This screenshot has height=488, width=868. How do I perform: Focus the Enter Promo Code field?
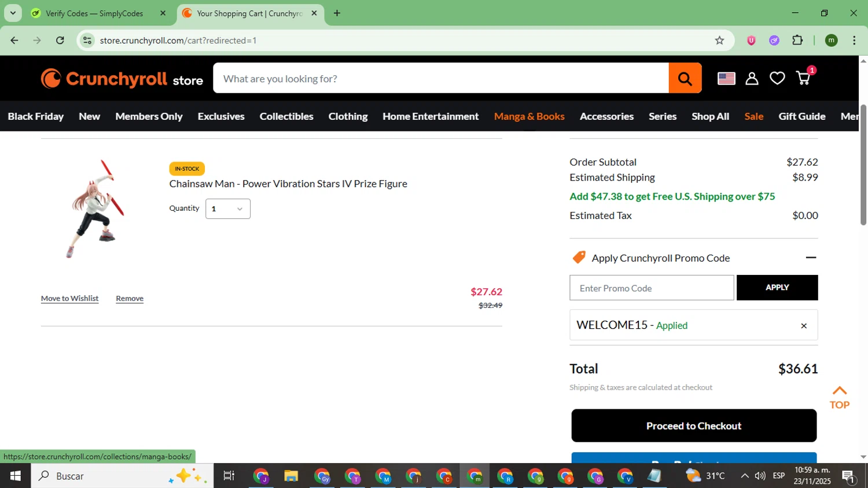click(x=652, y=288)
